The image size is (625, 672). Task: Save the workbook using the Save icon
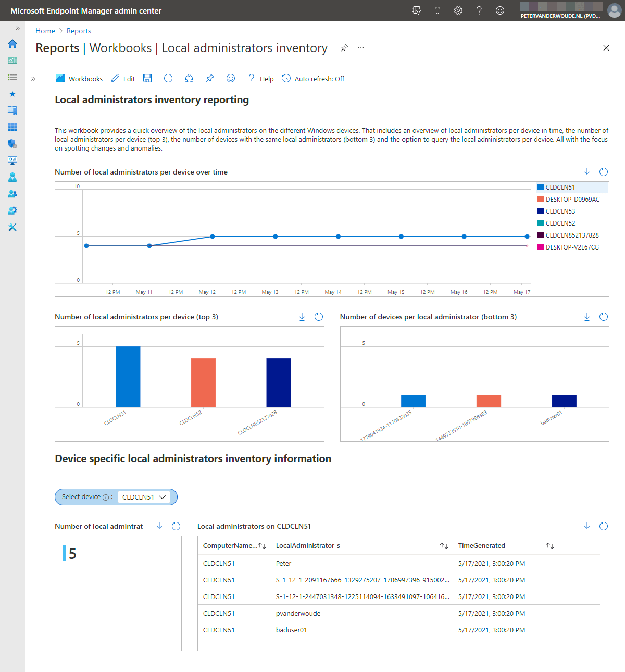pyautogui.click(x=147, y=78)
